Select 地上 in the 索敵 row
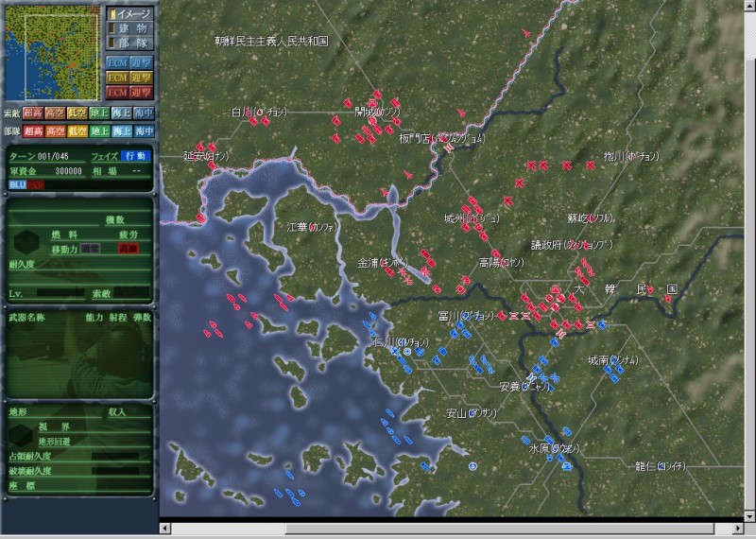The image size is (756, 539). point(99,113)
